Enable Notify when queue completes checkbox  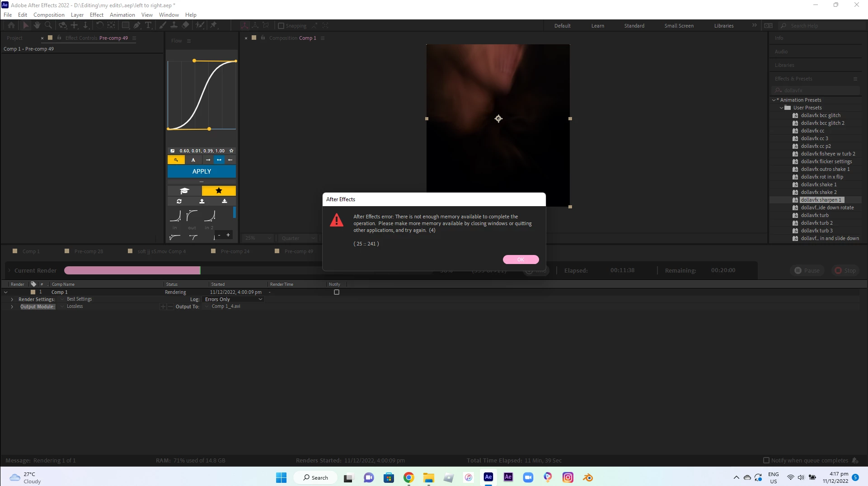(766, 460)
